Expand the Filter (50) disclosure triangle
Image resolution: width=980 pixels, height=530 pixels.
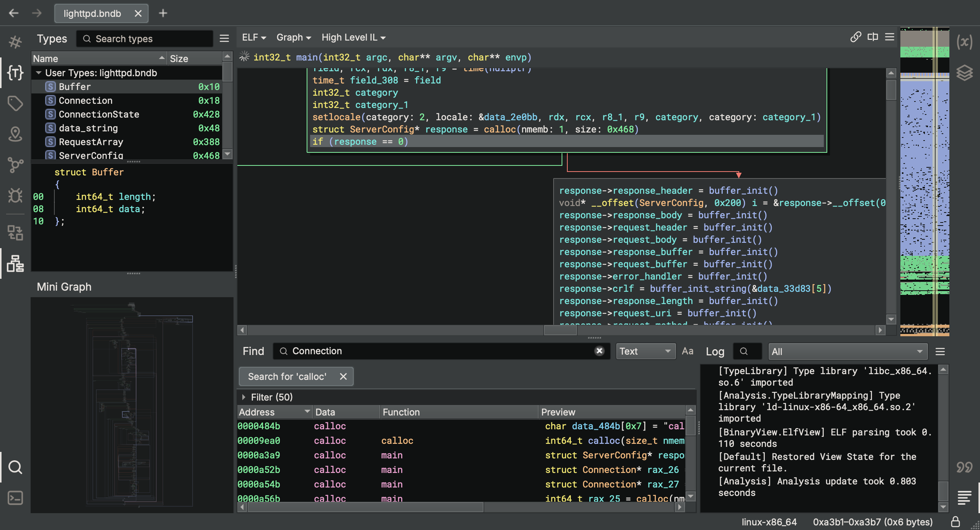coord(243,397)
